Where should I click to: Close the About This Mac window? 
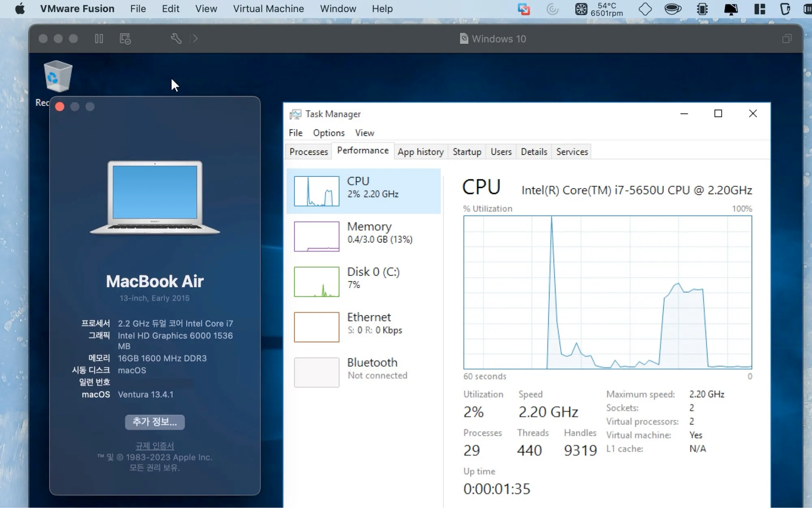[x=60, y=107]
